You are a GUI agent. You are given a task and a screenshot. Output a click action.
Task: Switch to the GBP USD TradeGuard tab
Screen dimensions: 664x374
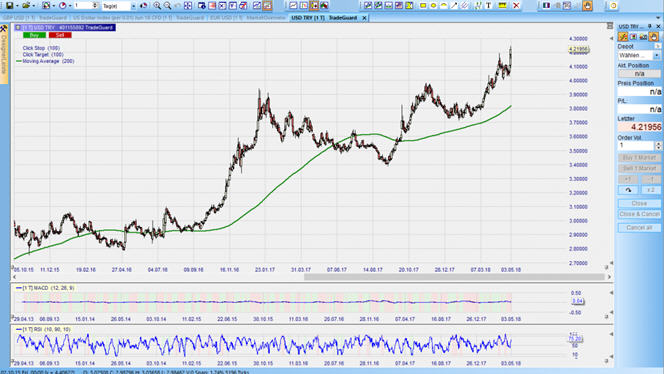[x=35, y=18]
